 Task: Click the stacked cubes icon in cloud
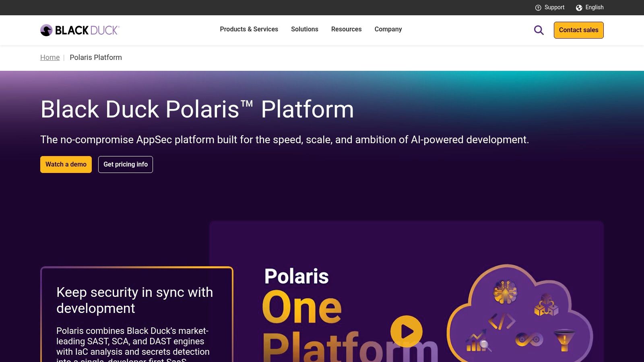546,305
